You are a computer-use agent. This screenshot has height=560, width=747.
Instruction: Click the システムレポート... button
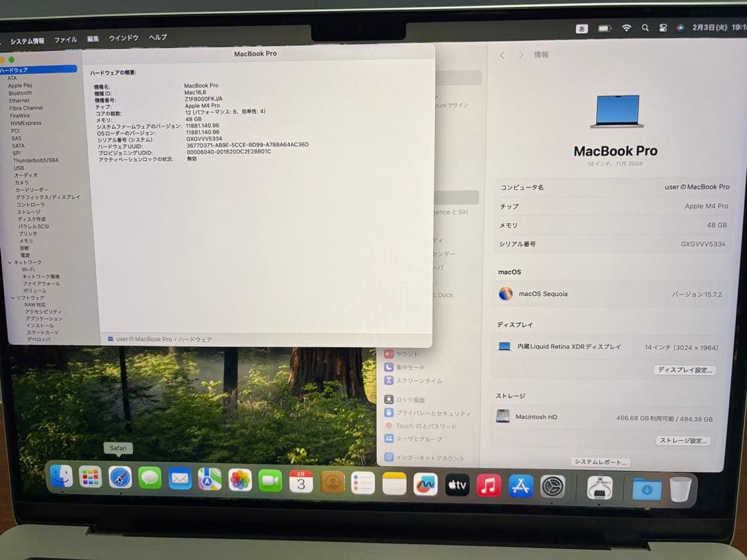[601, 462]
